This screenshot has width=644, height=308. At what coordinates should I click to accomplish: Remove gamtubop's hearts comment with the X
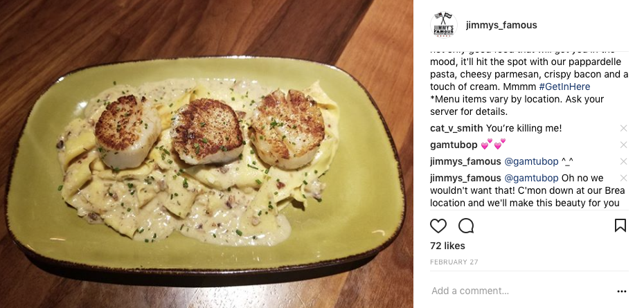(623, 145)
